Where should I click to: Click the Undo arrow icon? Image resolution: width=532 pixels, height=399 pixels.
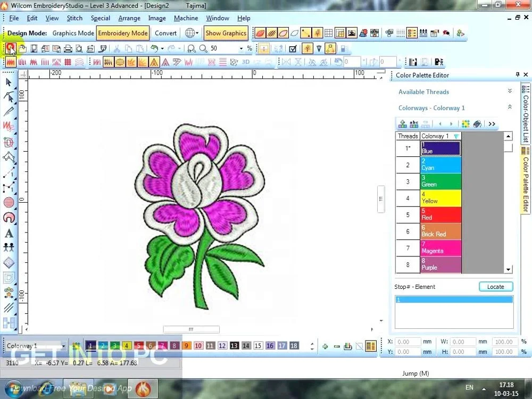pos(154,48)
